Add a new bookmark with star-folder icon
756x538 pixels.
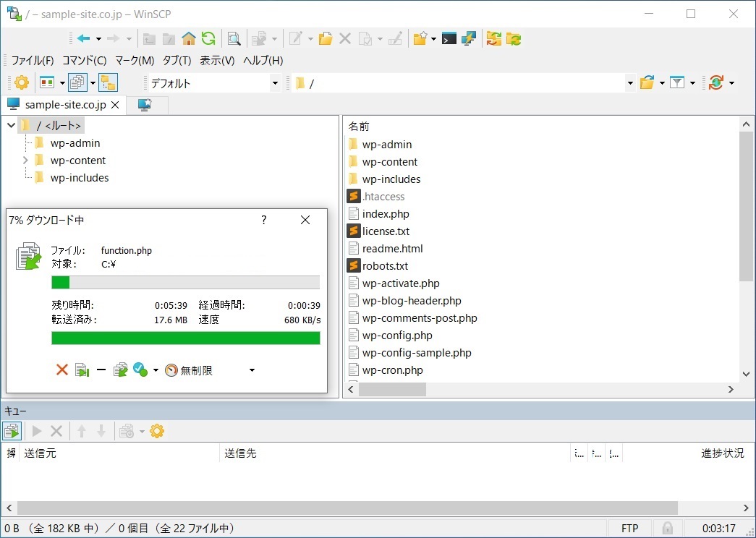[x=420, y=38]
